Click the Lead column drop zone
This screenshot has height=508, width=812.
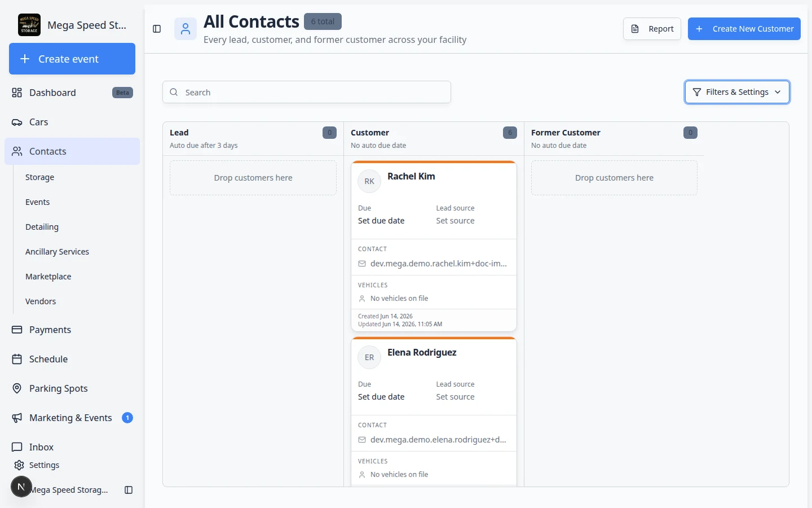pos(253,178)
